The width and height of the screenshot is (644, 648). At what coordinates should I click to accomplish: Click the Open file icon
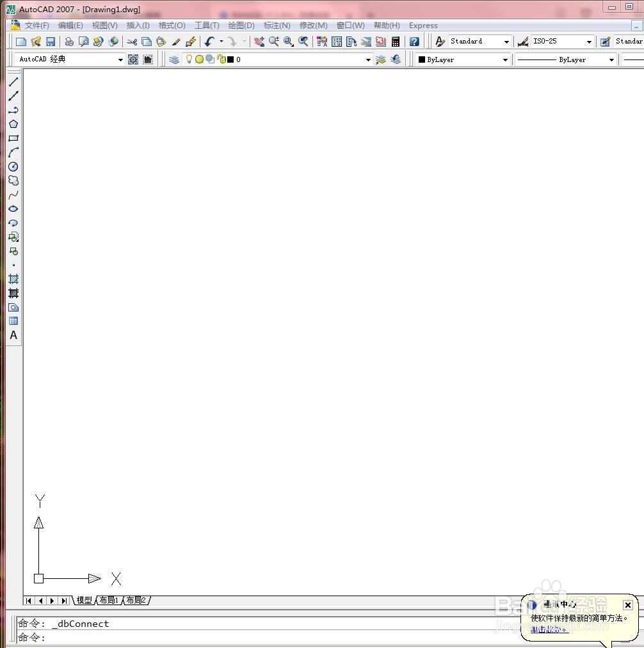click(36, 42)
